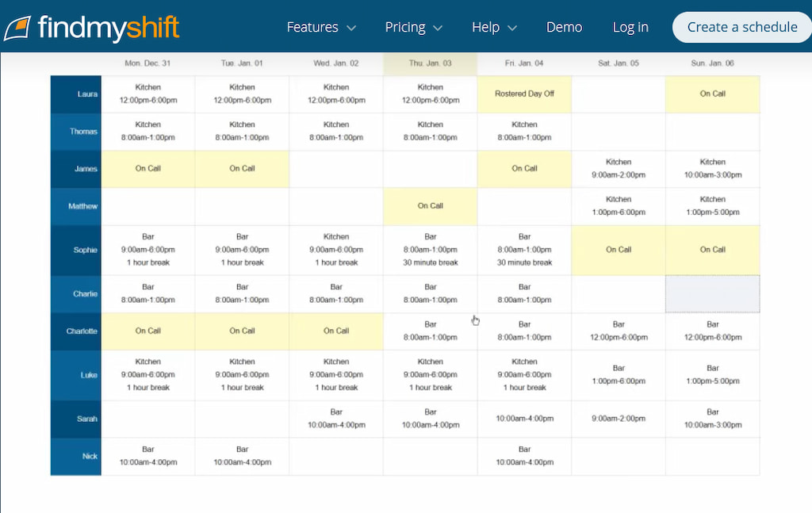
Task: Select Sophie's On Call shift on Sunday
Action: [711, 249]
